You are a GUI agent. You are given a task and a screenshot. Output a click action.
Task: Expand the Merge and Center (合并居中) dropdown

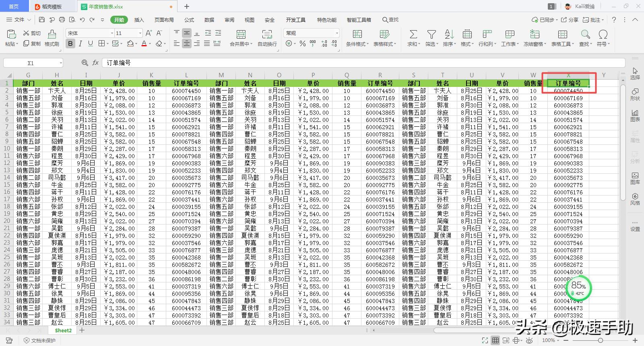click(x=251, y=44)
